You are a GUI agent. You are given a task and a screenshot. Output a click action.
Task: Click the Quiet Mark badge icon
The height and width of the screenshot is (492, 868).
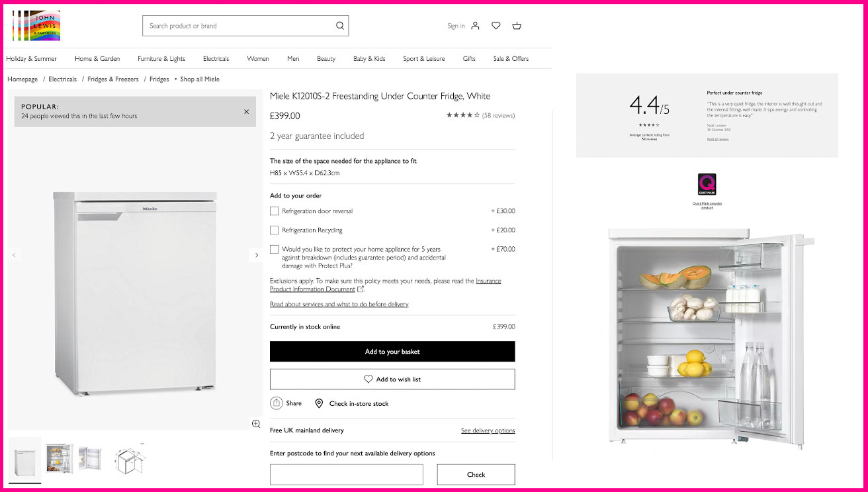tap(707, 183)
